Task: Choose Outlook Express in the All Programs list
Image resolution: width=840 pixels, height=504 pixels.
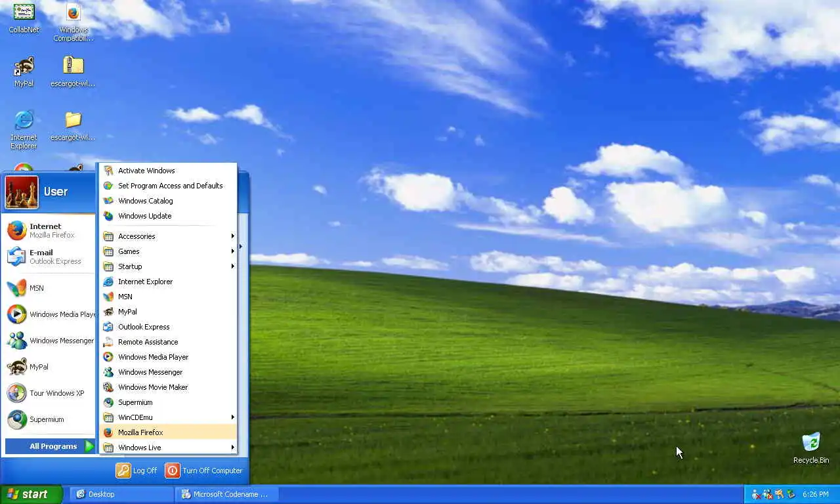Action: (168, 327)
